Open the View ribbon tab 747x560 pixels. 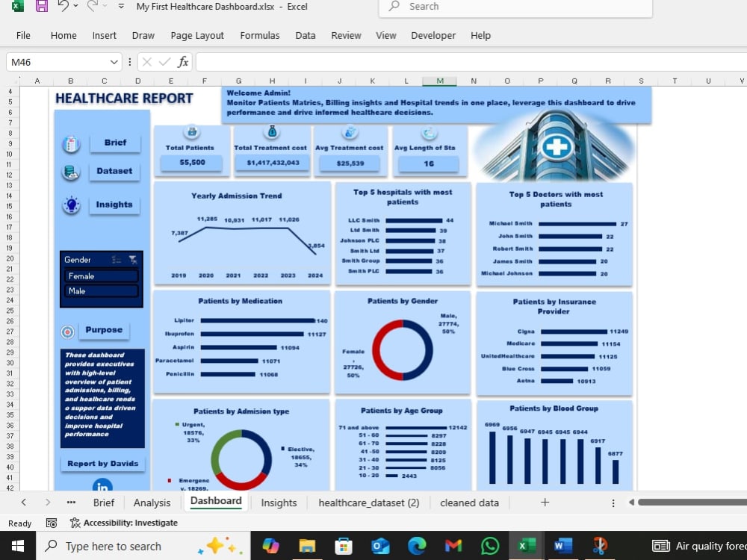coord(386,36)
